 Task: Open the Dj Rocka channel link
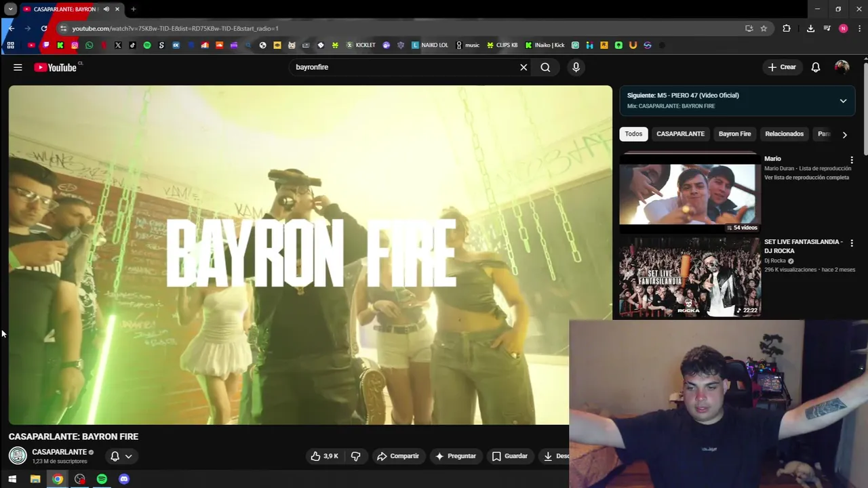[x=774, y=261]
